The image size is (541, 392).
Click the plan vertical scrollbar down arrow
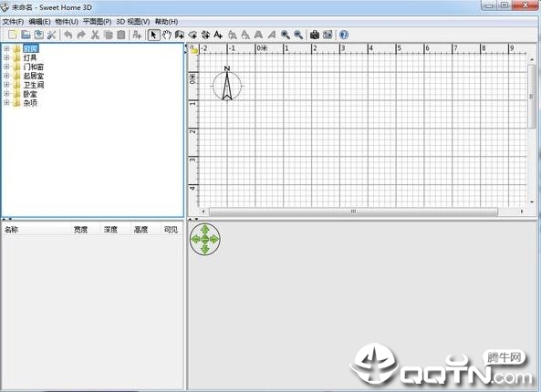click(532, 202)
